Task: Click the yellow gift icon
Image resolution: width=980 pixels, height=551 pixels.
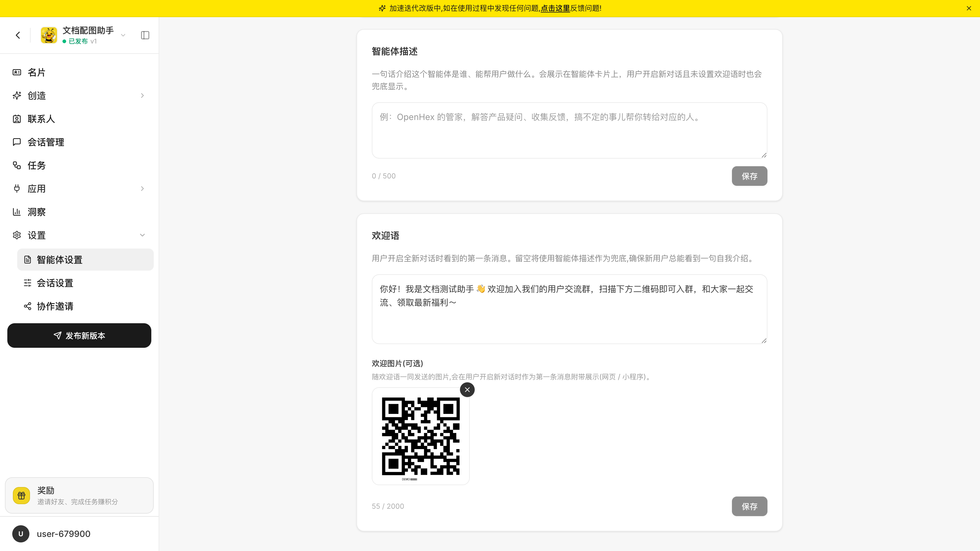Action: pos(21,496)
